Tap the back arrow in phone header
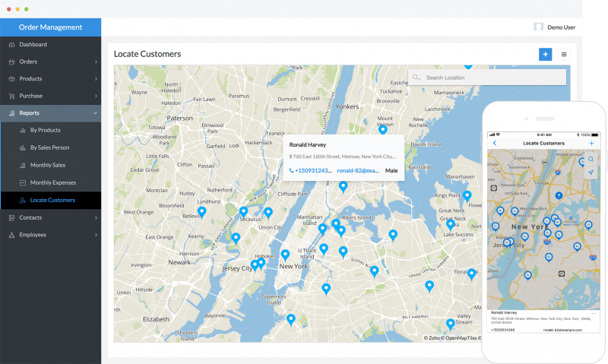The width and height of the screenshot is (608, 364). click(495, 143)
